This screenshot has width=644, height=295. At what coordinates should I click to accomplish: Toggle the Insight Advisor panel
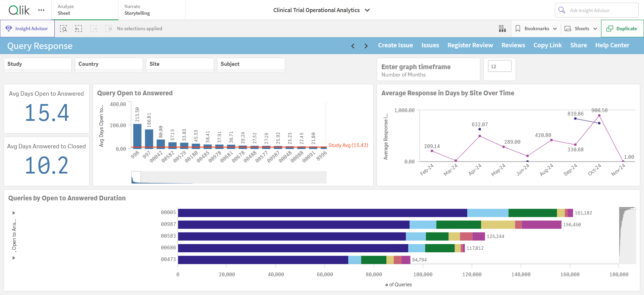[27, 29]
